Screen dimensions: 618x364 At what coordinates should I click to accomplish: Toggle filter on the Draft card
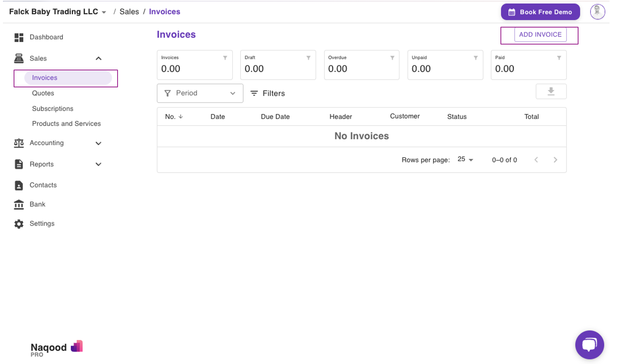(x=309, y=58)
